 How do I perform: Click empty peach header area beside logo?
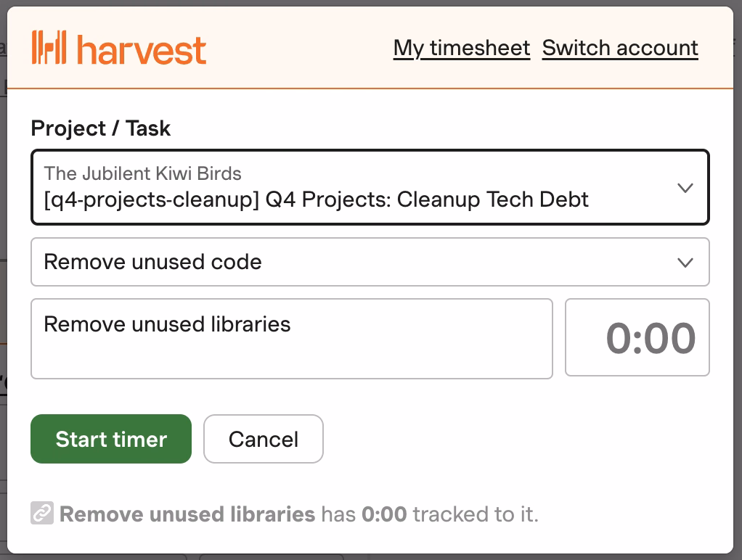click(298, 48)
